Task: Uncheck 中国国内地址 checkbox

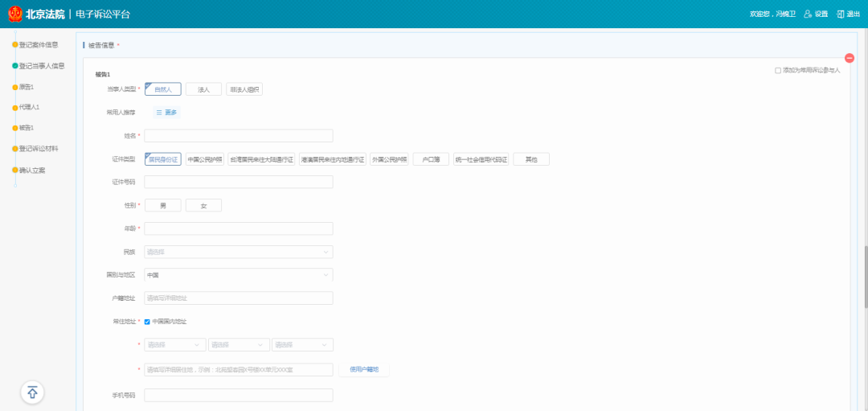Action: coord(147,322)
